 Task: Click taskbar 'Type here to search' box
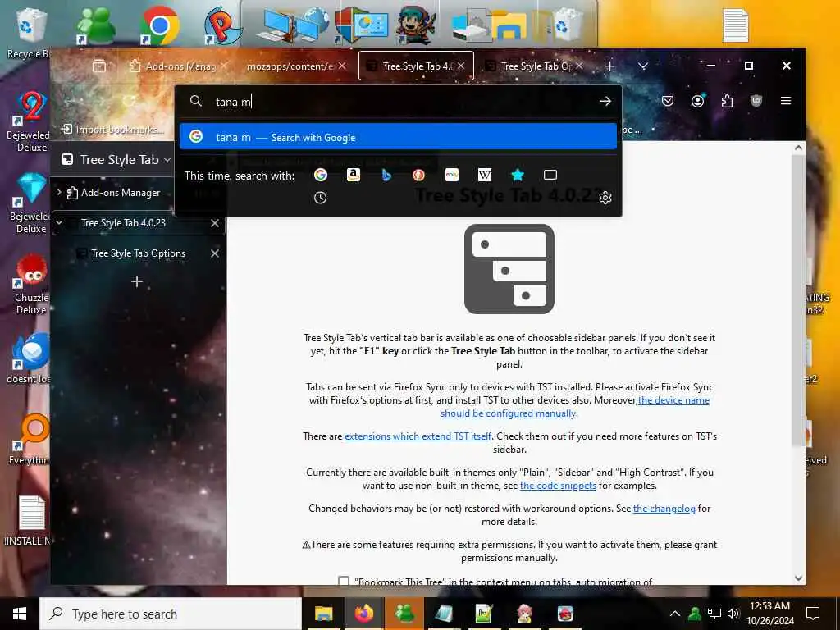click(171, 614)
